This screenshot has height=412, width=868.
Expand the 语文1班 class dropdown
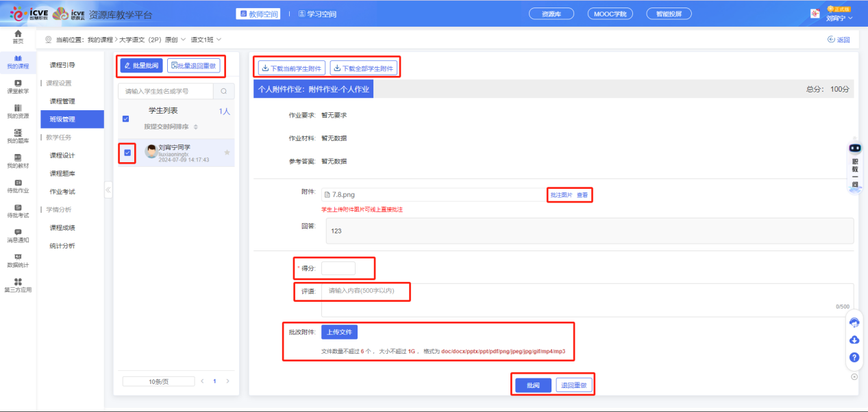(206, 40)
